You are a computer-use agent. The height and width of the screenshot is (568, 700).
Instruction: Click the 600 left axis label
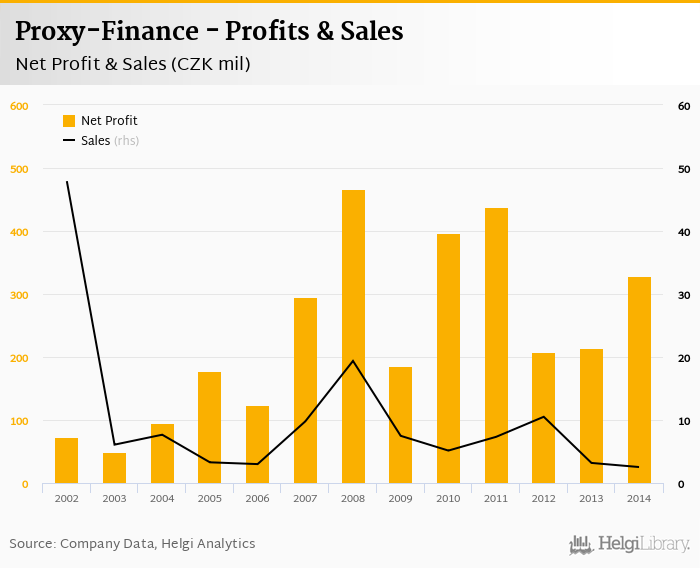pyautogui.click(x=19, y=106)
